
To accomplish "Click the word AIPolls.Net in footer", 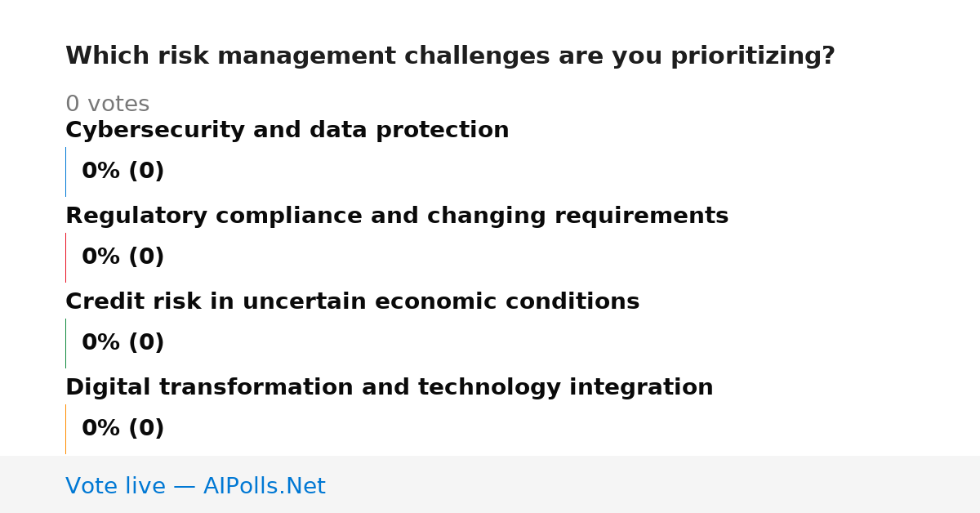I will pyautogui.click(x=264, y=486).
